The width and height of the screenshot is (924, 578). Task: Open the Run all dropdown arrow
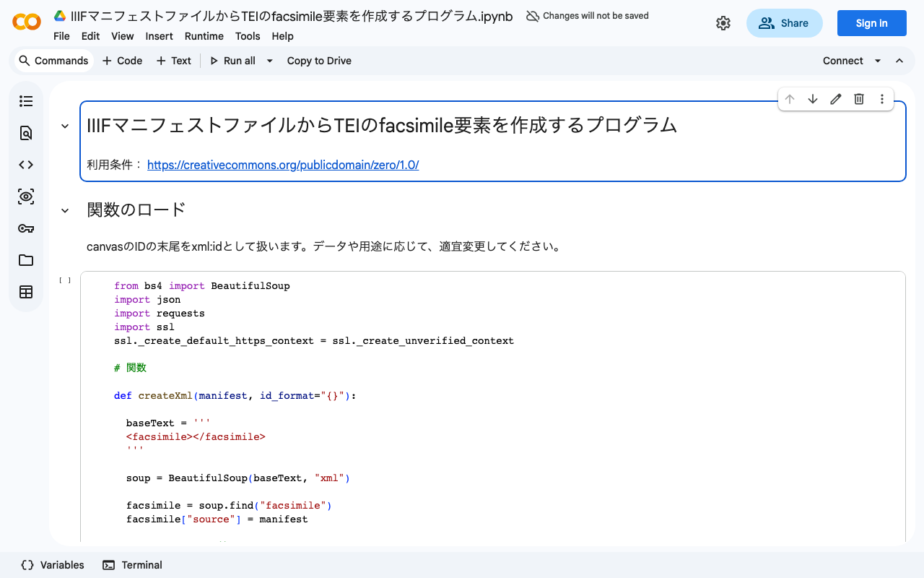(x=270, y=61)
